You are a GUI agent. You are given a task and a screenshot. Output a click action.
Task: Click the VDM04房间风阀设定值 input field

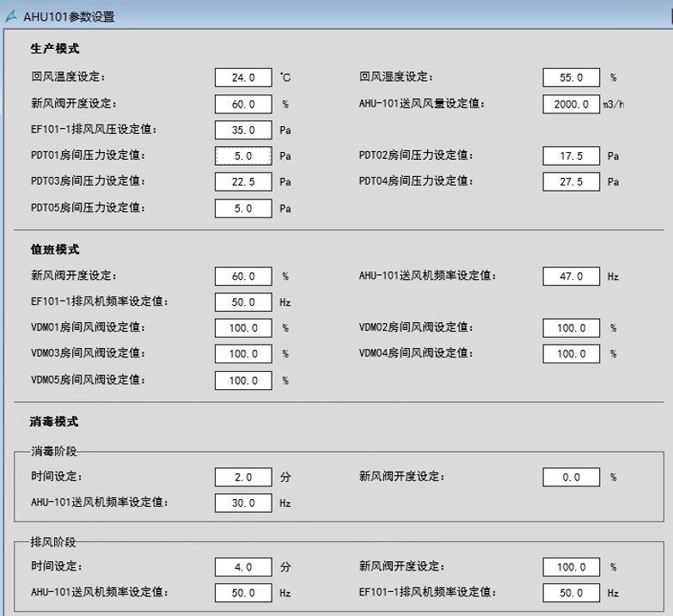click(572, 353)
